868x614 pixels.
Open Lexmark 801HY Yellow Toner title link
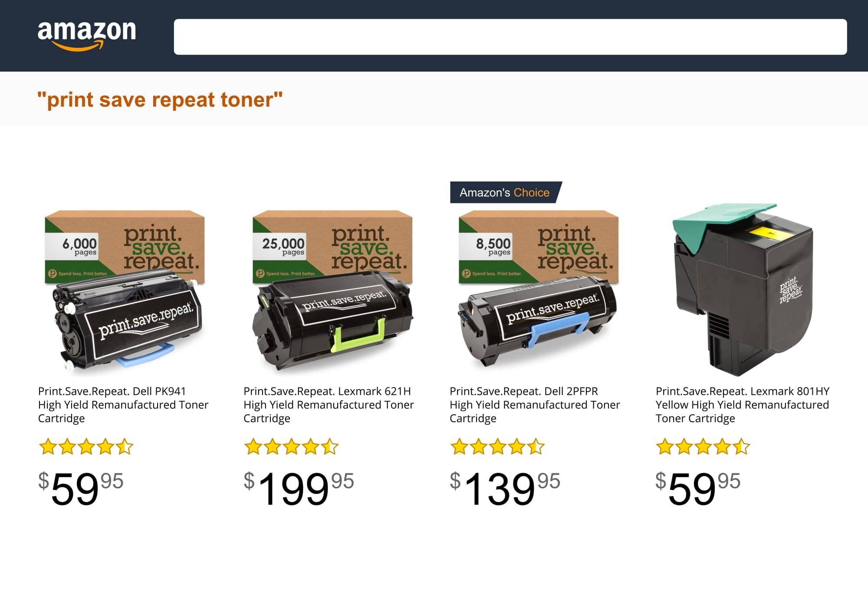(742, 404)
